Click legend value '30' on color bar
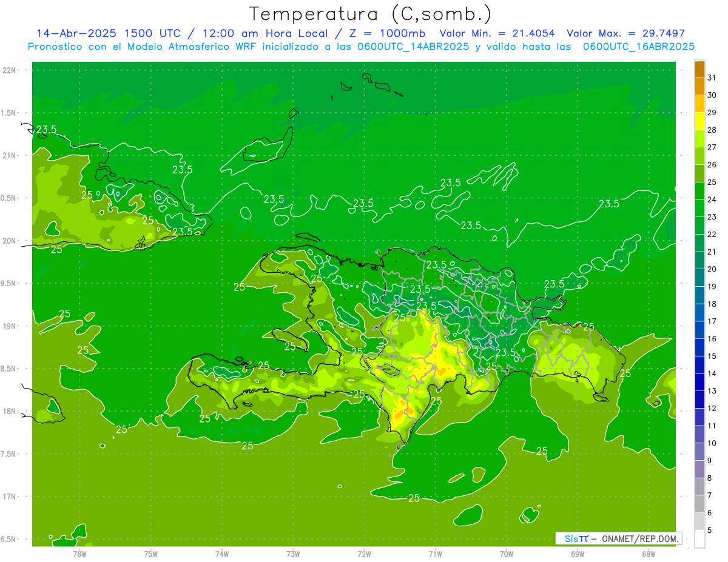The height and width of the screenshot is (562, 728). coord(712,95)
